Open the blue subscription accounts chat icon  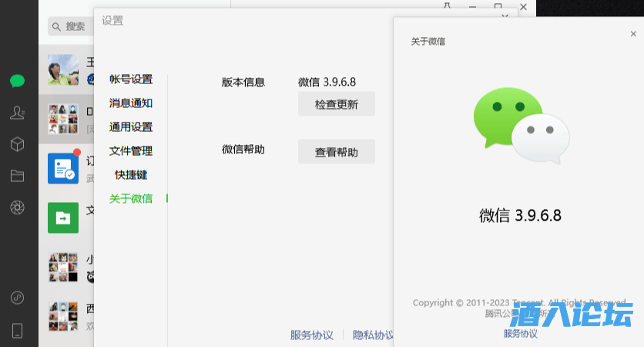63,169
